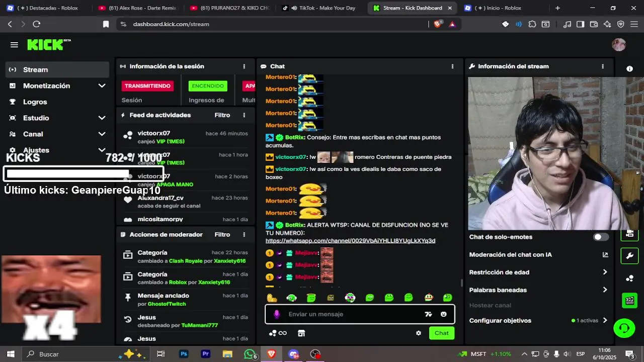
Task: Open Acciones de moderador Filtro dropdown
Action: [222, 235]
